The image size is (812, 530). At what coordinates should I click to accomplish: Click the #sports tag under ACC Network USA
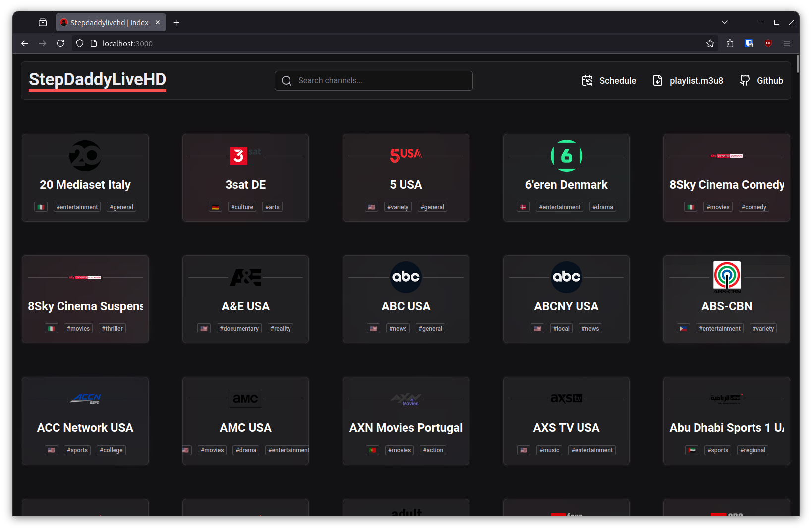pyautogui.click(x=77, y=450)
